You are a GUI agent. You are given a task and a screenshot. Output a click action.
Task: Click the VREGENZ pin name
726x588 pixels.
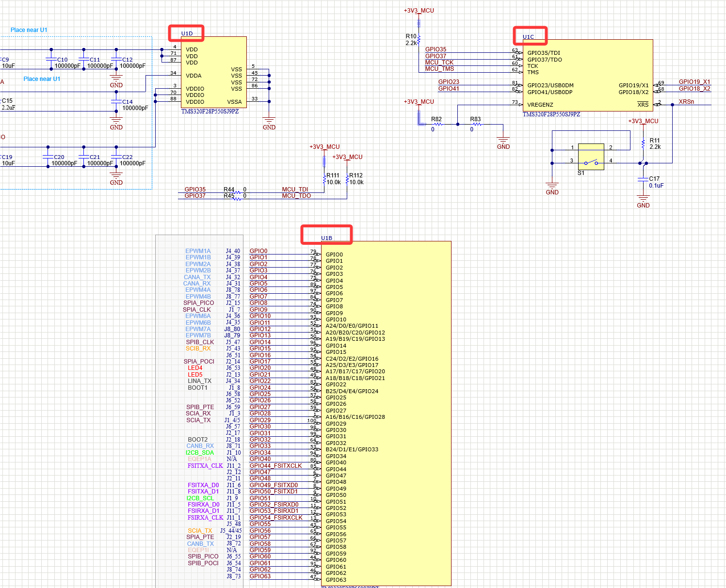click(x=540, y=105)
